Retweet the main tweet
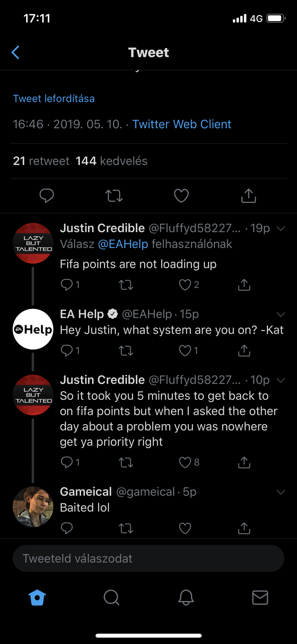297x644 pixels. coord(114,196)
